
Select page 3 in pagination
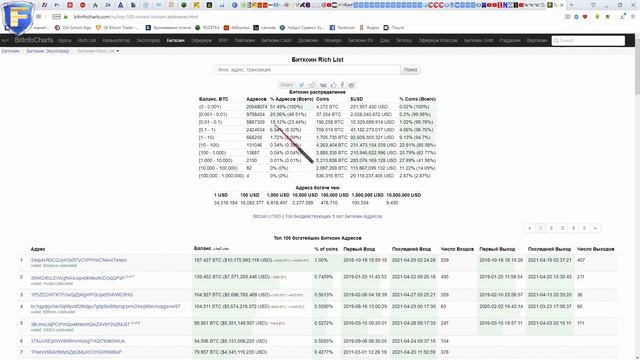pyautogui.click(x=562, y=228)
